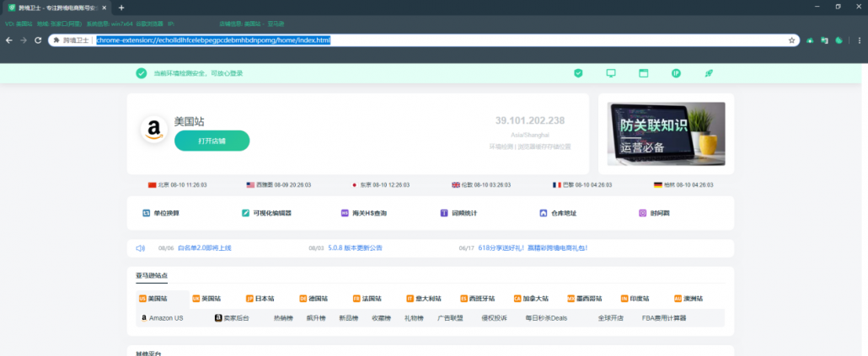The image size is (868, 356).
Task: Click the green check circle safety icon
Action: point(142,73)
